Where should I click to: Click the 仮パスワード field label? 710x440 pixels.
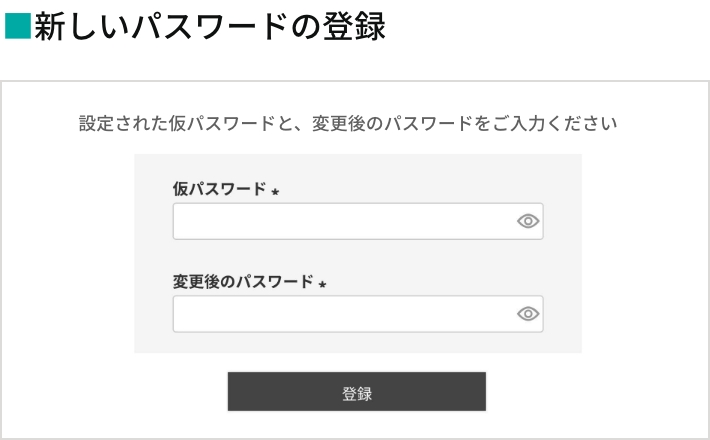click(219, 189)
